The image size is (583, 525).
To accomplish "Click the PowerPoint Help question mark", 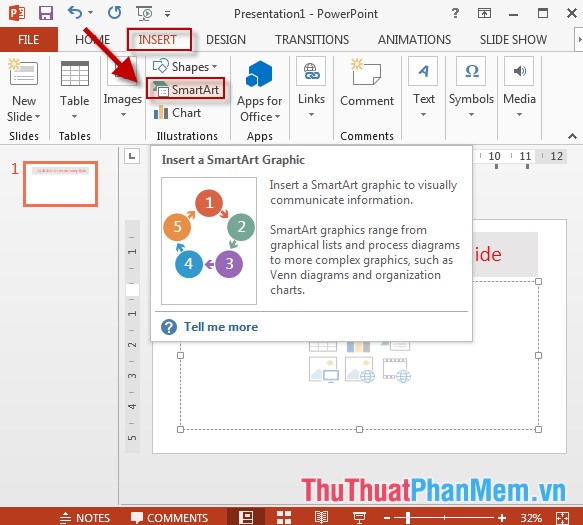I will click(455, 13).
